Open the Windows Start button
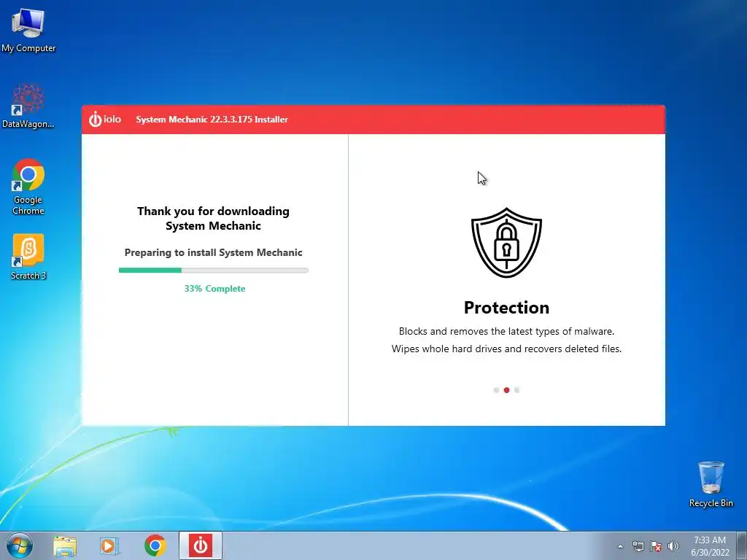Screen dimensions: 747x560 point(20,545)
